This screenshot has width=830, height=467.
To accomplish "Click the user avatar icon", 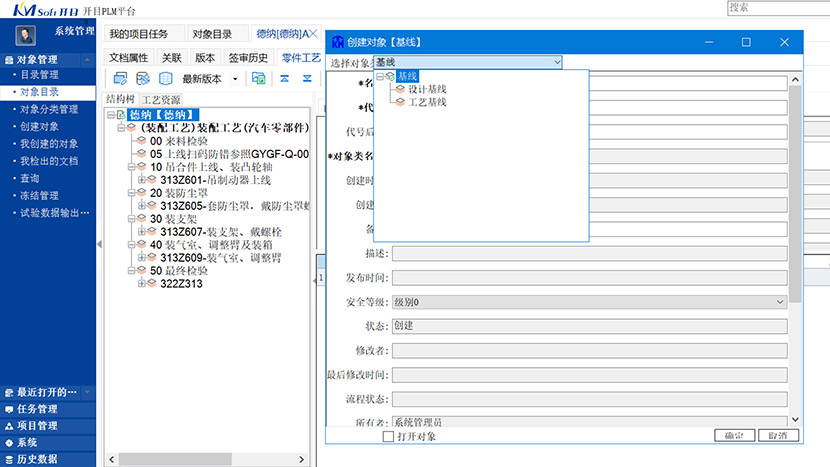I will pyautogui.click(x=27, y=33).
